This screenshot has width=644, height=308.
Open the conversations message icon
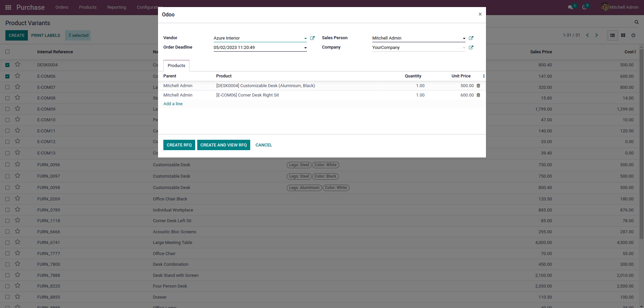570,7
